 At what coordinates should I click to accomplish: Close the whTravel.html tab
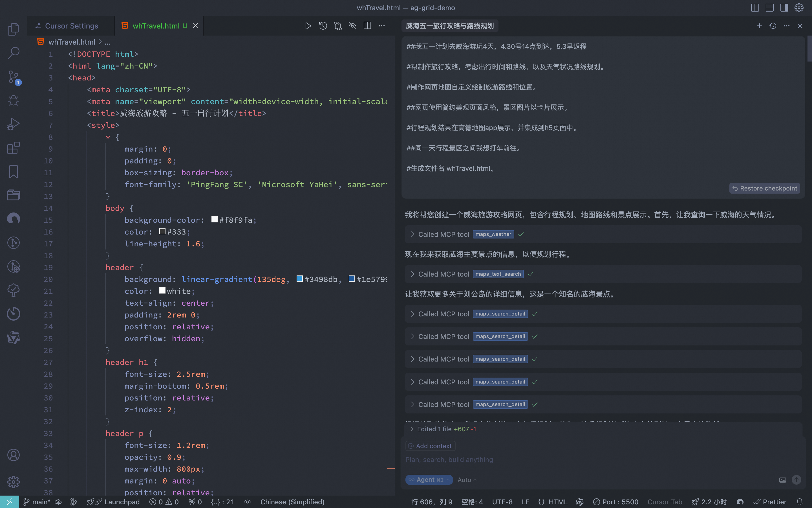(x=195, y=26)
